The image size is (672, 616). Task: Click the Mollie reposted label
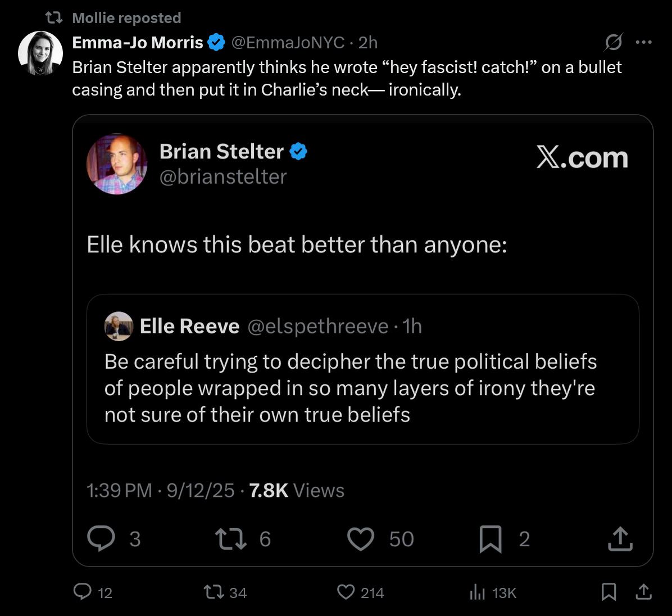point(126,18)
